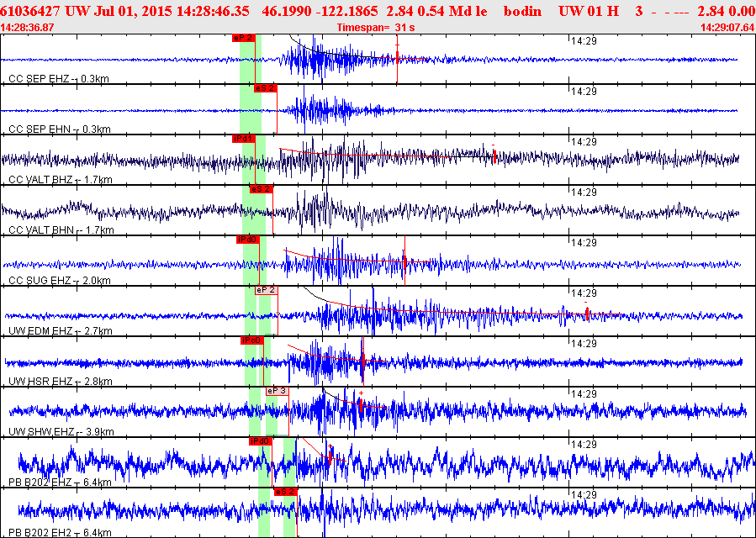Click the 'CC VALT BHZ - 1.7km' station label
This screenshot has height=538, width=756.
click(x=61, y=180)
